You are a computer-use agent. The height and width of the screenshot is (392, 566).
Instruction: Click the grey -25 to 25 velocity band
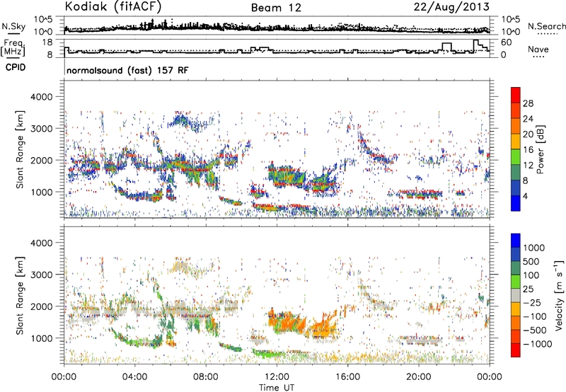pyautogui.click(x=516, y=295)
